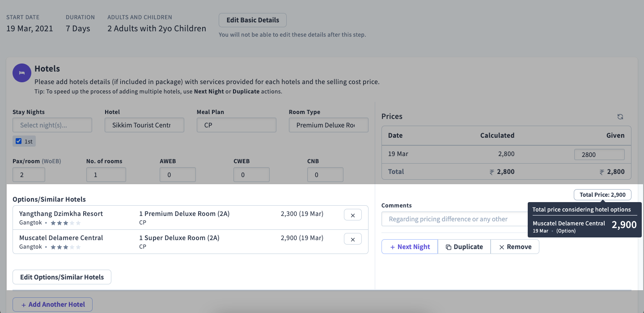This screenshot has height=313, width=644.
Task: Click the Total Price: 2,900 button
Action: point(602,195)
